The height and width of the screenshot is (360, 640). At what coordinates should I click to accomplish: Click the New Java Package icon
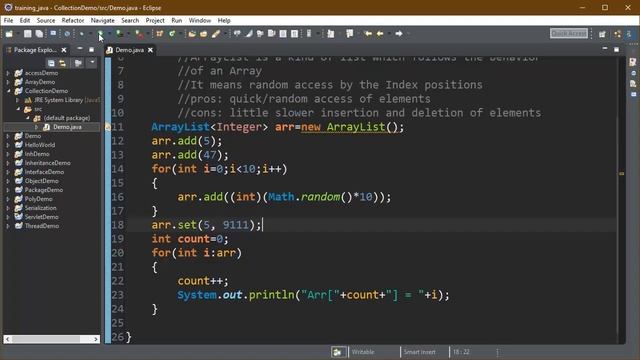coord(160,34)
